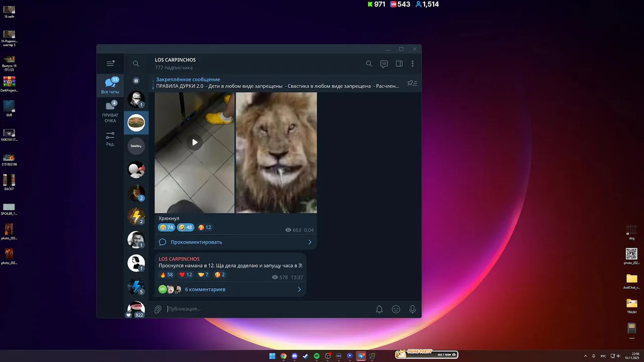Toggle the fire reaction with count 58
This screenshot has width=644, height=362.
pyautogui.click(x=167, y=275)
